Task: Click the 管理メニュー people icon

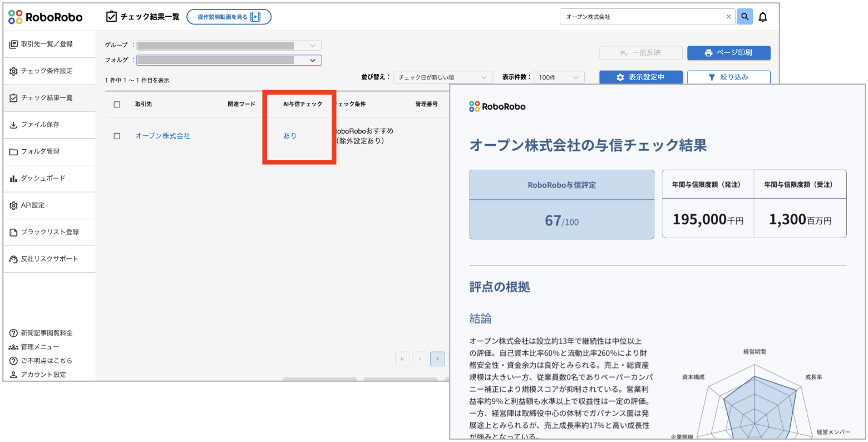Action: click(13, 347)
